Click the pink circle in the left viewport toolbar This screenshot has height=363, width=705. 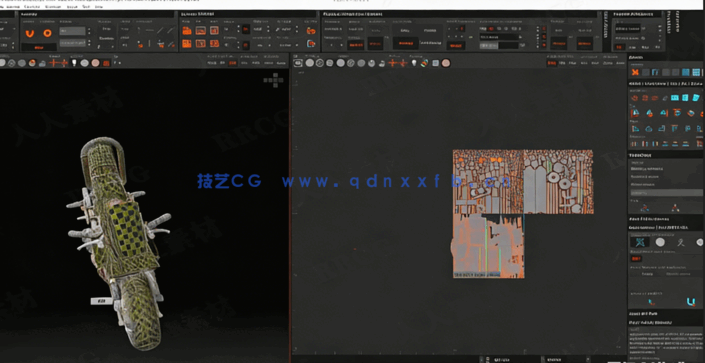(95, 63)
